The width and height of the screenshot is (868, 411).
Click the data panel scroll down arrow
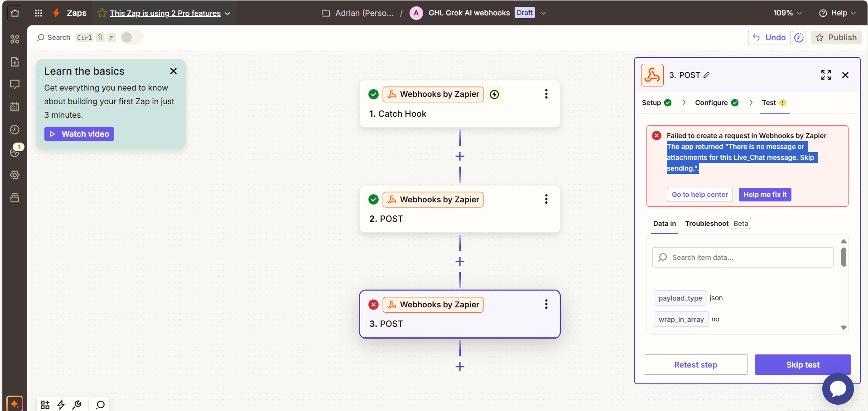[x=844, y=328]
